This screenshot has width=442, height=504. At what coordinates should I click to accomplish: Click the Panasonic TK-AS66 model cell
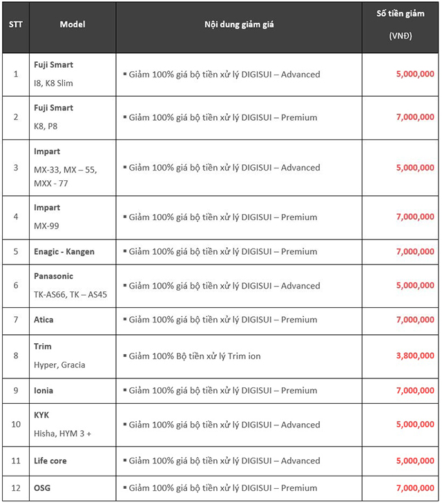(x=73, y=286)
